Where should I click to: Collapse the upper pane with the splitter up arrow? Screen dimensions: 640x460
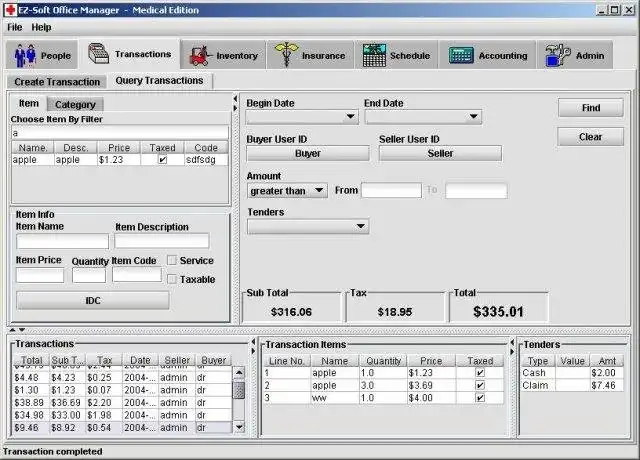click(13, 330)
